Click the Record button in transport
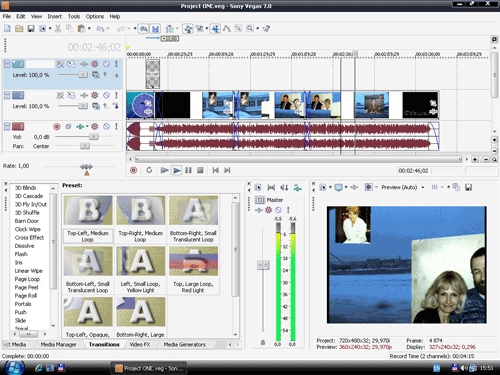 point(133,170)
